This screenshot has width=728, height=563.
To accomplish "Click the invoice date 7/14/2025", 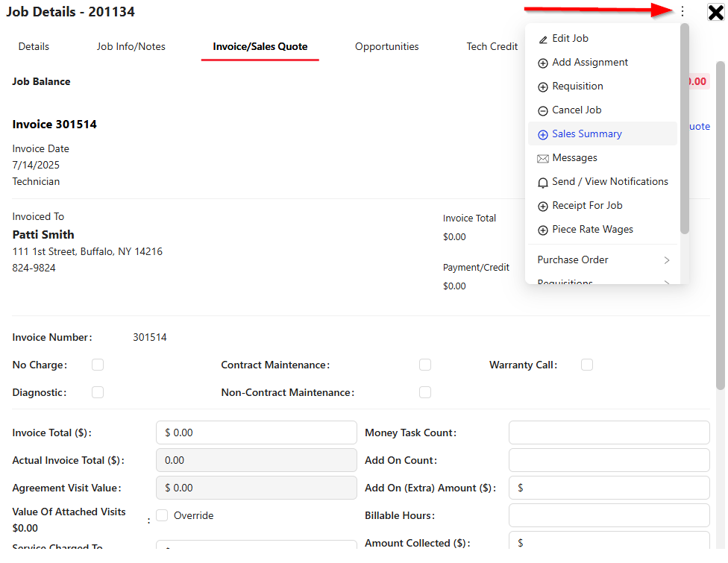I will [x=36, y=166].
